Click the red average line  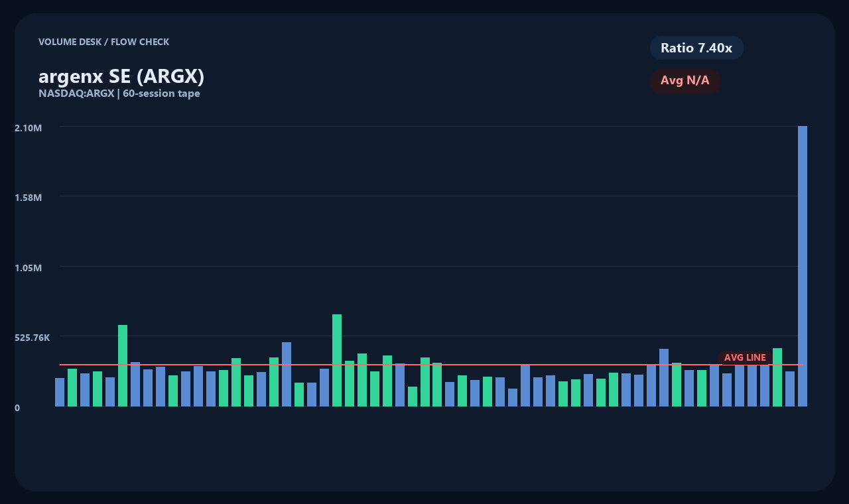click(x=431, y=365)
